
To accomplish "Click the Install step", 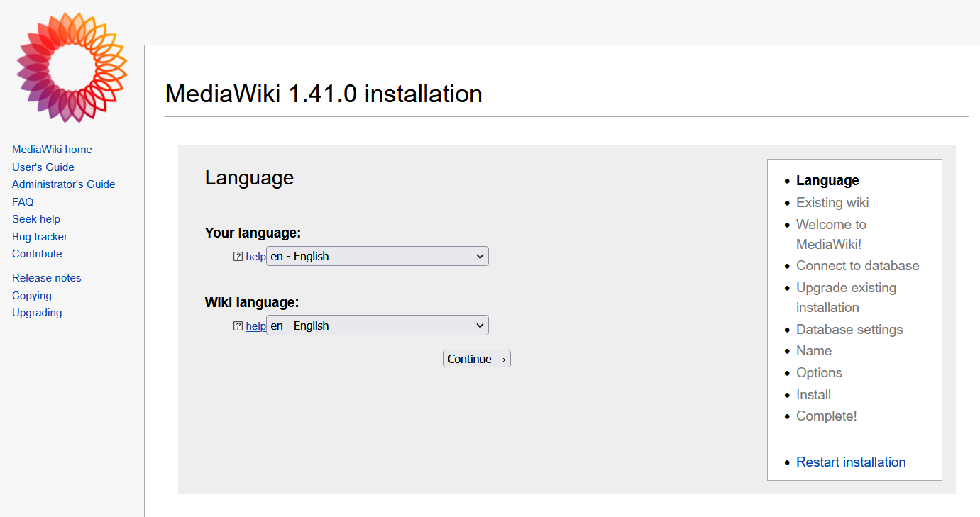I will [x=813, y=395].
